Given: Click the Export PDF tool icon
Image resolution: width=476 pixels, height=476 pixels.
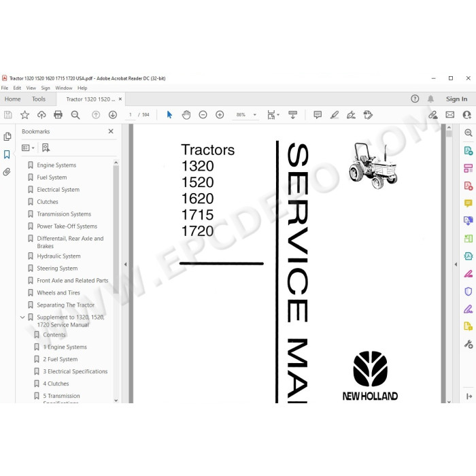Looking at the screenshot, I should 468,151.
